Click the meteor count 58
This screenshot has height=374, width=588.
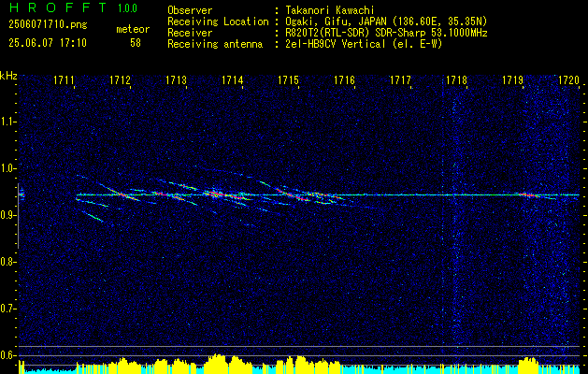(136, 43)
